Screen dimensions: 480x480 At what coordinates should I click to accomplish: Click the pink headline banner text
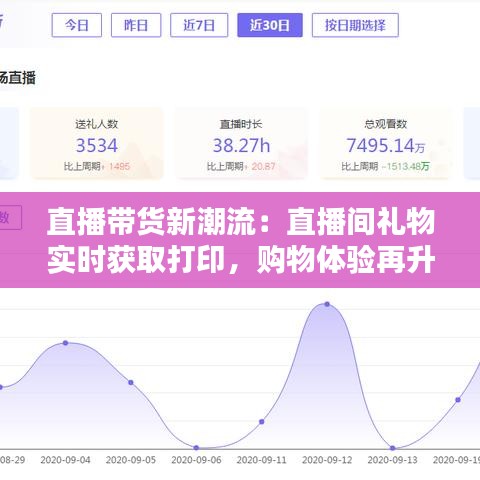tap(241, 240)
